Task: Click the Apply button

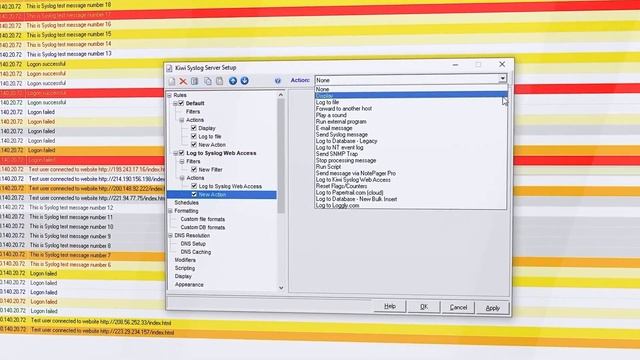Action: (x=493, y=308)
